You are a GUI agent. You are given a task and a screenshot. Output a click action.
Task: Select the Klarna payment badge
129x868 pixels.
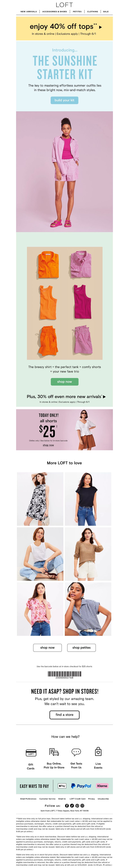tap(102, 786)
